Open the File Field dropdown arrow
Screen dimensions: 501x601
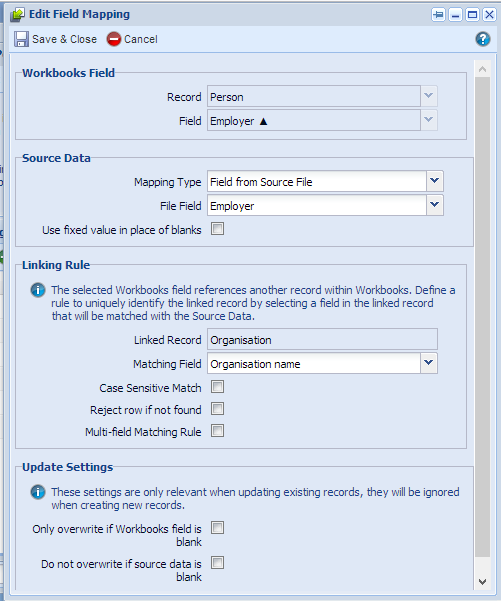[x=434, y=205]
